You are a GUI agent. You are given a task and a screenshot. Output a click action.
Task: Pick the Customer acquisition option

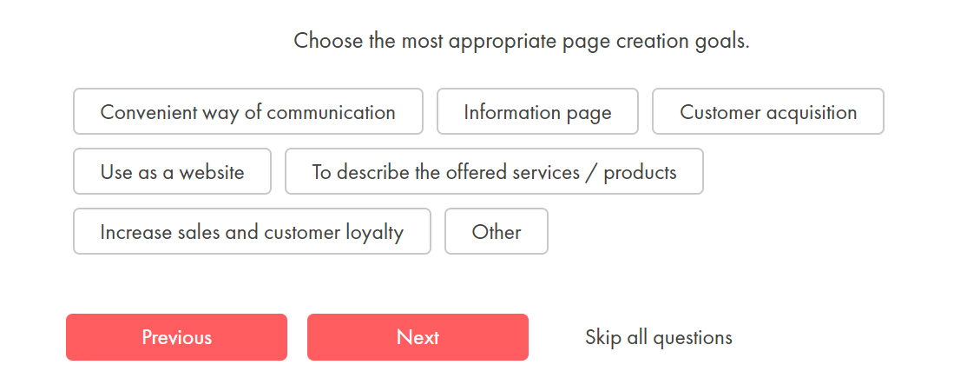click(768, 111)
